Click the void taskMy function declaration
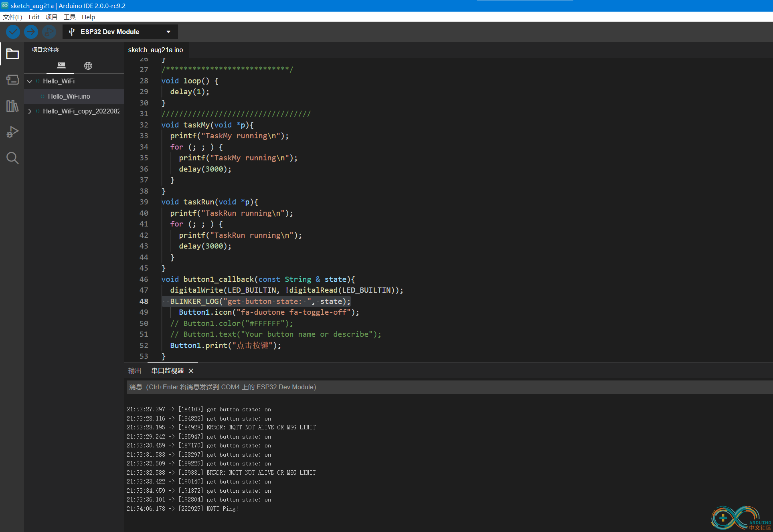Image resolution: width=773 pixels, height=532 pixels. click(207, 125)
